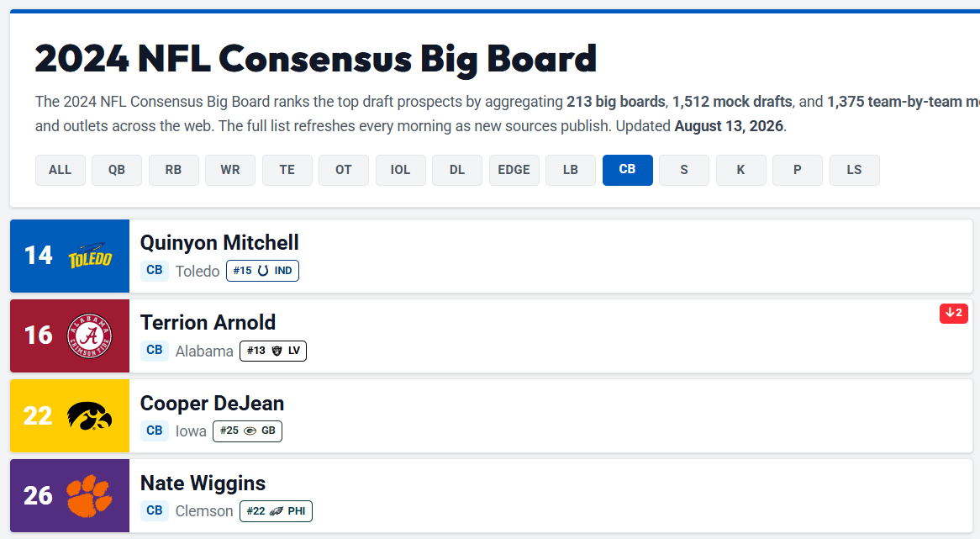980x539 pixels.
Task: Click the Clemson tiger paw logo
Action: tap(90, 496)
